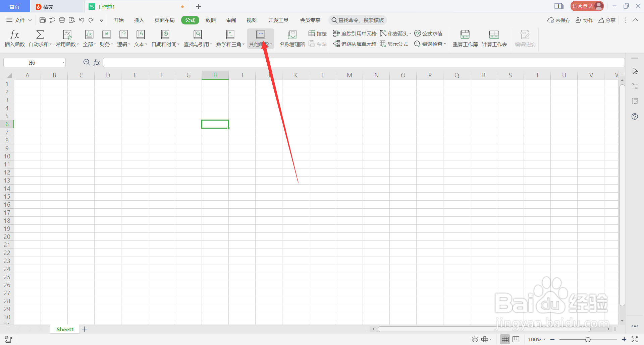Switch to the 开发工具 tab
Viewport: 644px width, 345px height.
point(278,20)
